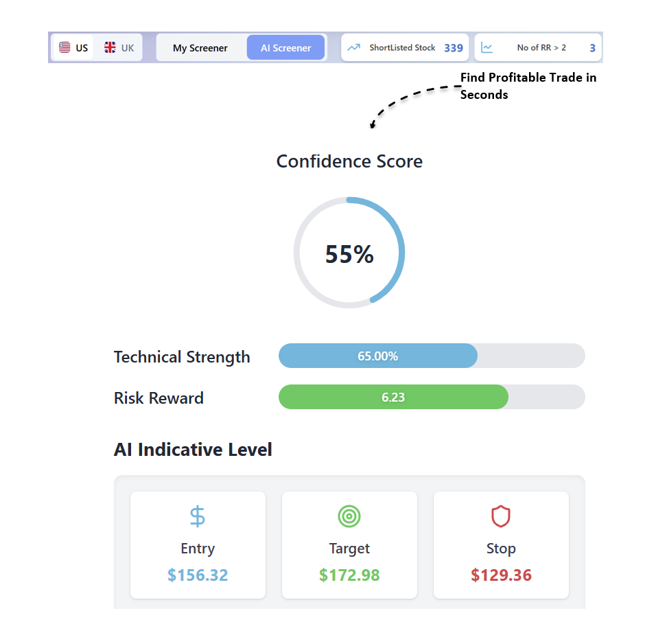The image size is (656, 644).
Task: Switch market region to UK
Action: point(118,47)
